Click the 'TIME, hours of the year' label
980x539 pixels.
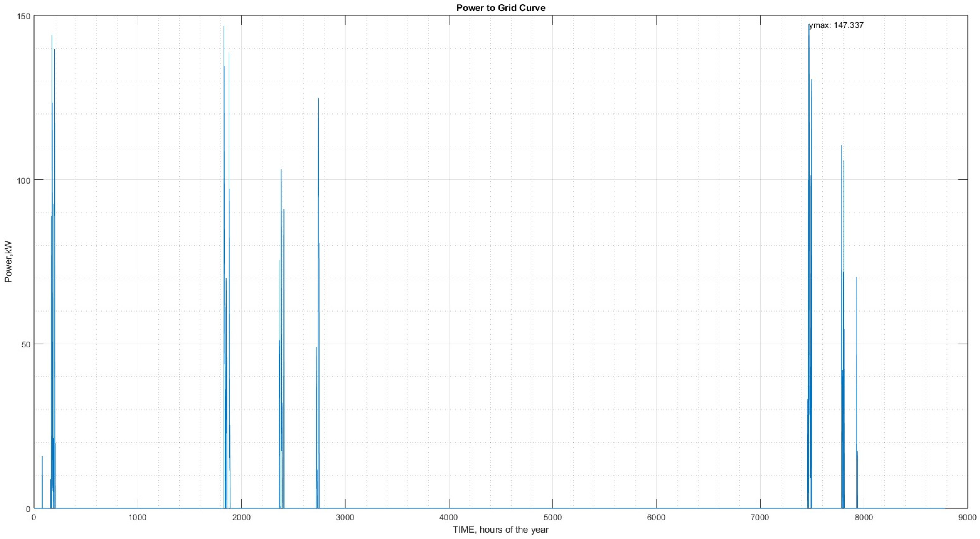(501, 529)
